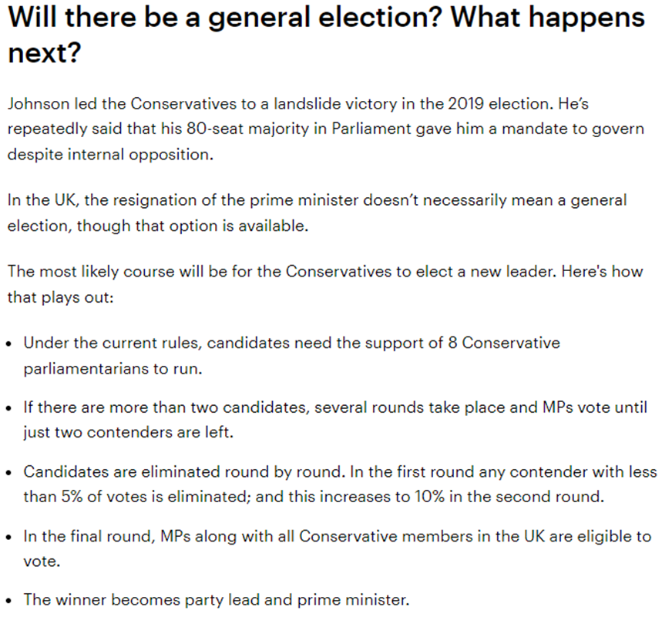Viewport: 672px width, 620px height.
Task: Click the "next?" word in the heading
Action: coord(44,53)
